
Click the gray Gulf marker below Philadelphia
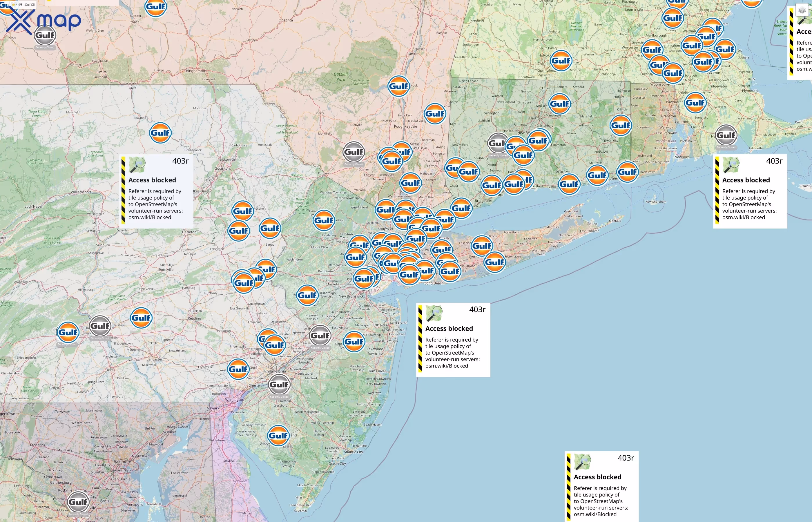(279, 384)
